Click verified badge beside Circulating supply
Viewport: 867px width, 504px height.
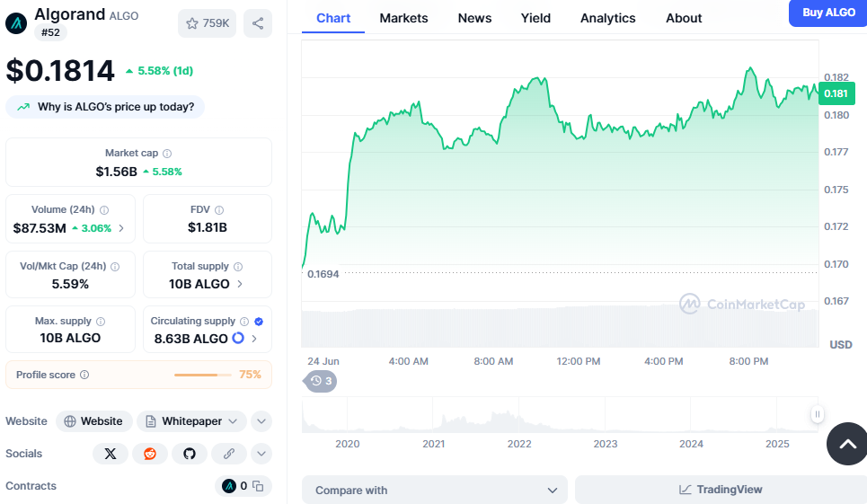tap(259, 322)
